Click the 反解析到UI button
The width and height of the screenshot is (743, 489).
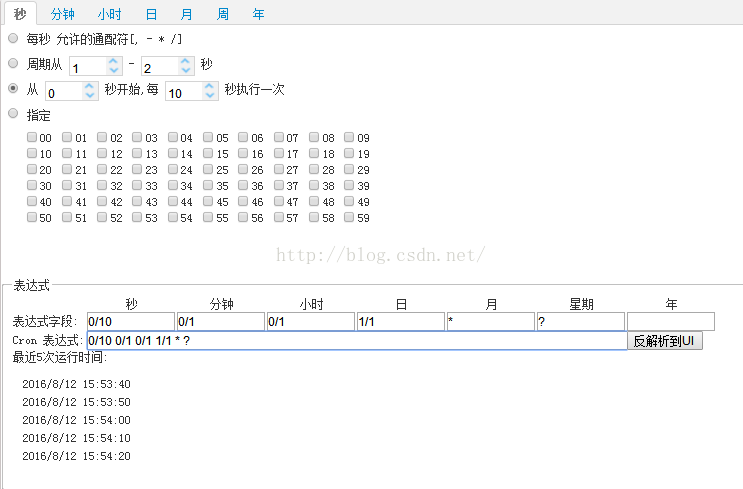[x=665, y=341]
